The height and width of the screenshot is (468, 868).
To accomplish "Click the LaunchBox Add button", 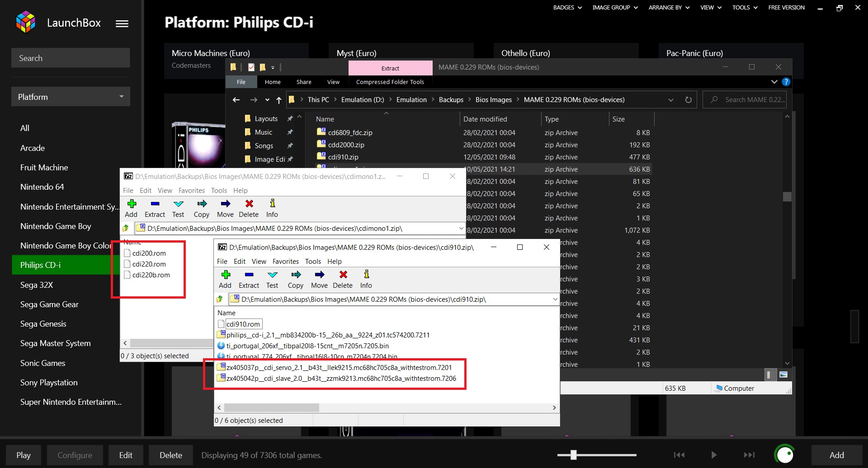I will 836,455.
